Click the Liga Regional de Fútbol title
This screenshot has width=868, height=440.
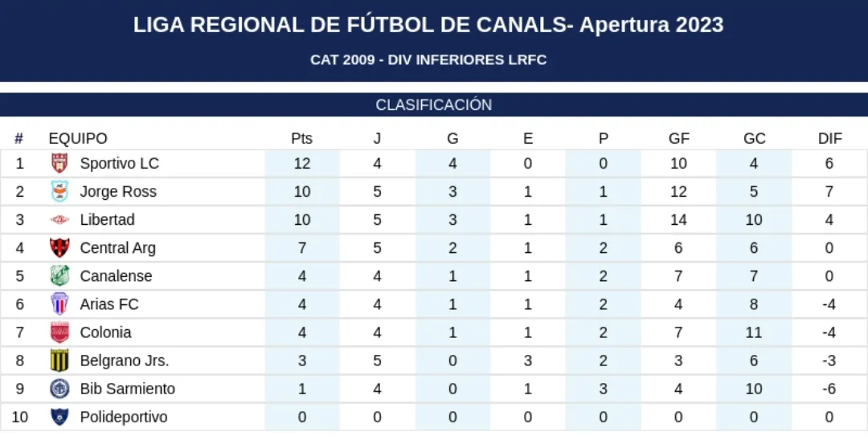click(x=428, y=25)
